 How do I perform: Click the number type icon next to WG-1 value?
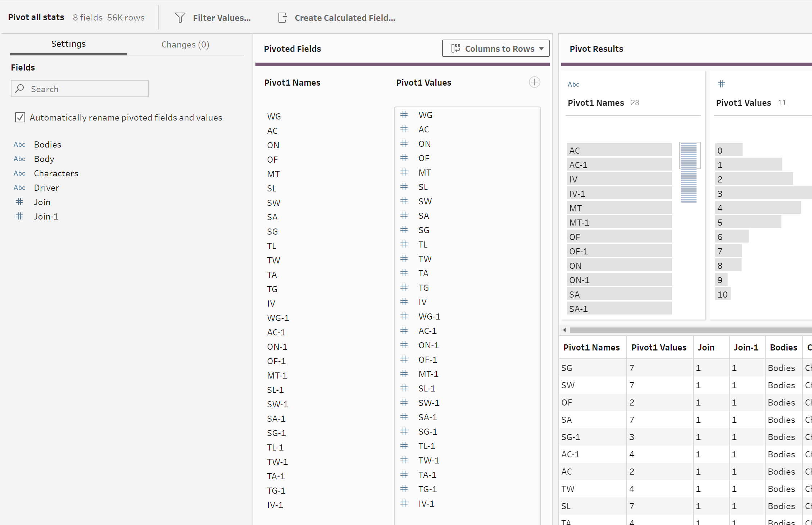pos(404,316)
